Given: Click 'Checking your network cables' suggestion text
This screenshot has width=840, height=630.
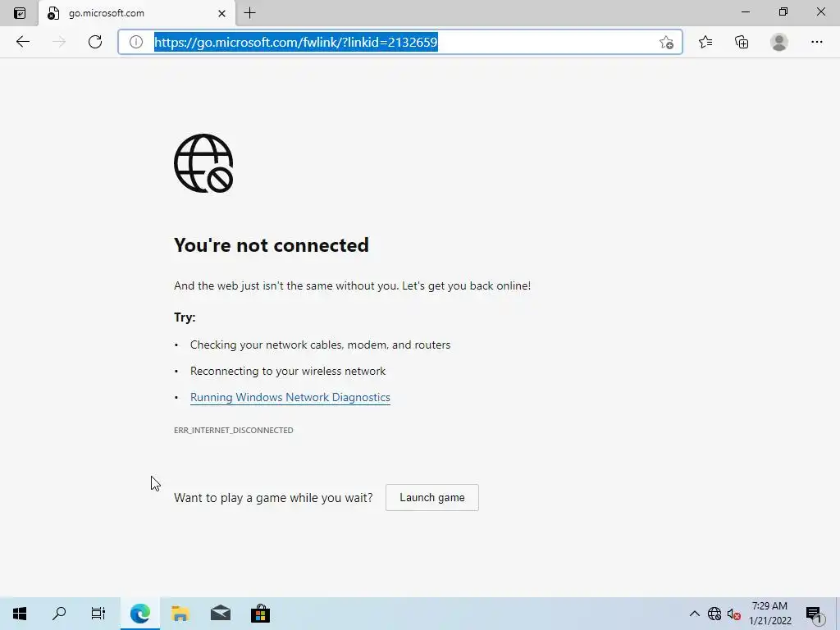Looking at the screenshot, I should [x=321, y=345].
